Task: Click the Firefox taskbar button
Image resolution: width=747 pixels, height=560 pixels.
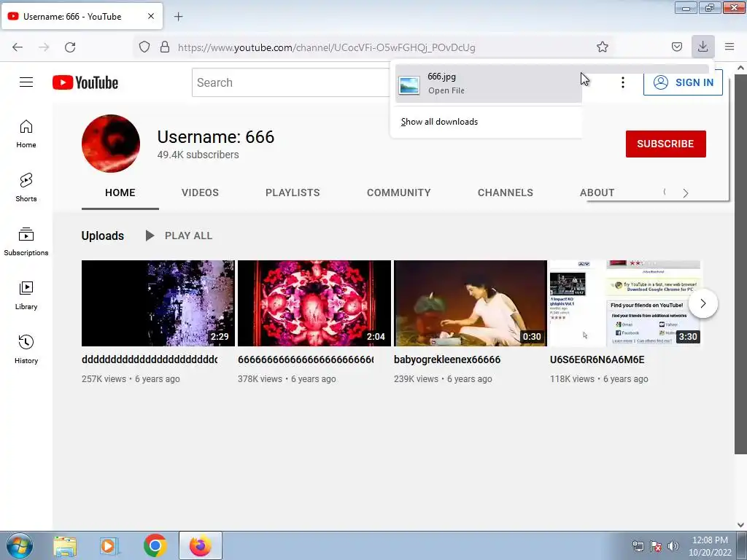Action: coord(200,545)
